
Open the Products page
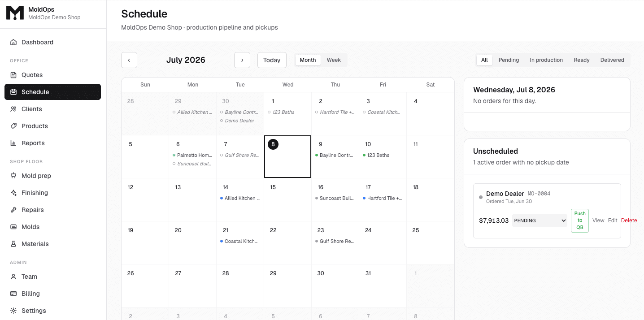pyautogui.click(x=52, y=126)
